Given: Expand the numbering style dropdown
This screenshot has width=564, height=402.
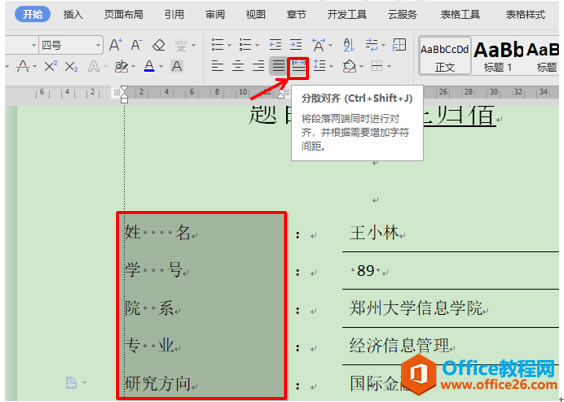Looking at the screenshot, I should 257,45.
